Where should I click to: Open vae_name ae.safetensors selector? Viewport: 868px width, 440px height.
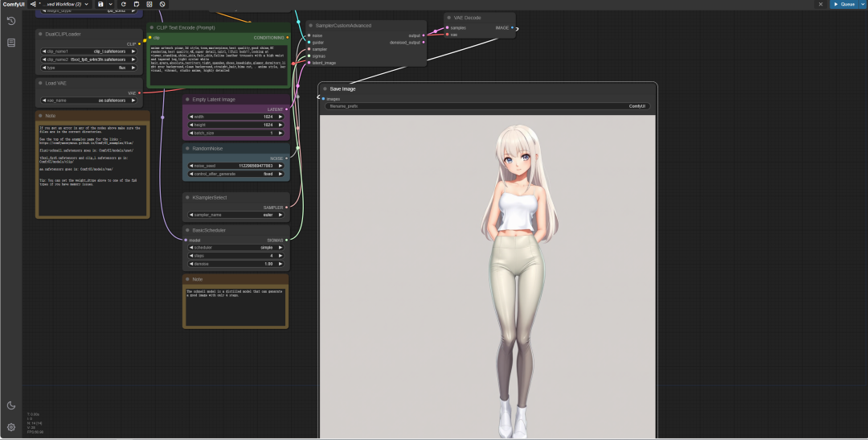89,101
